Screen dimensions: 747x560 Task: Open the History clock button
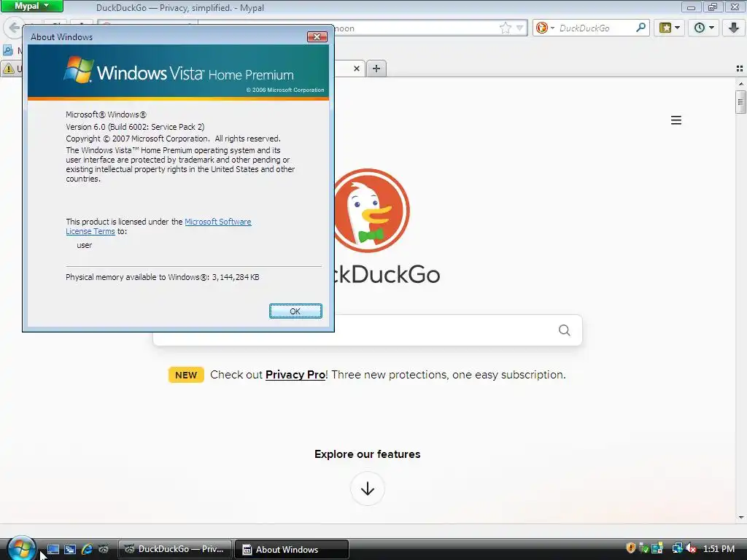coord(700,28)
